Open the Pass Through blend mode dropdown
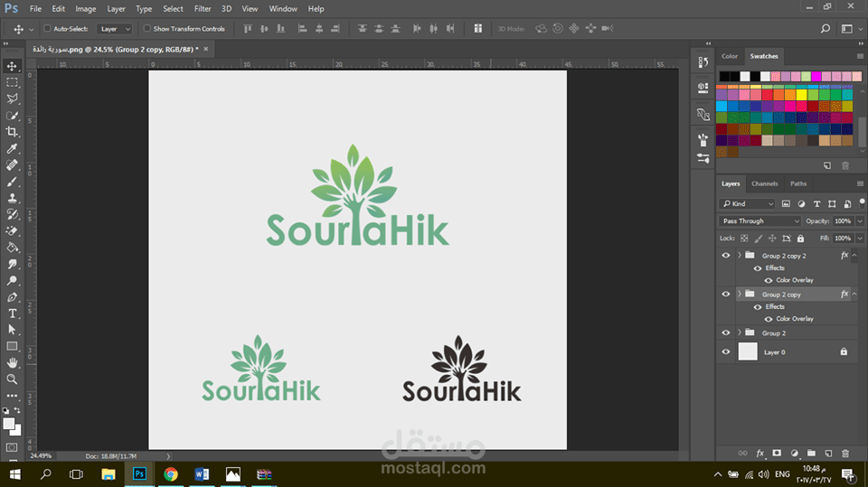 point(759,220)
